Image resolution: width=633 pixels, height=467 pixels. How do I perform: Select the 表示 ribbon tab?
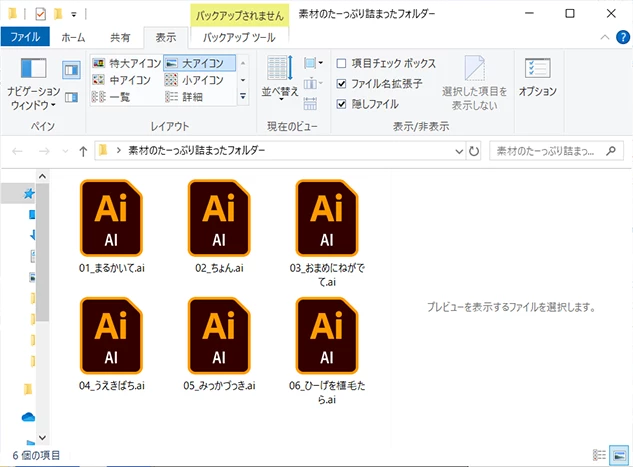point(166,38)
